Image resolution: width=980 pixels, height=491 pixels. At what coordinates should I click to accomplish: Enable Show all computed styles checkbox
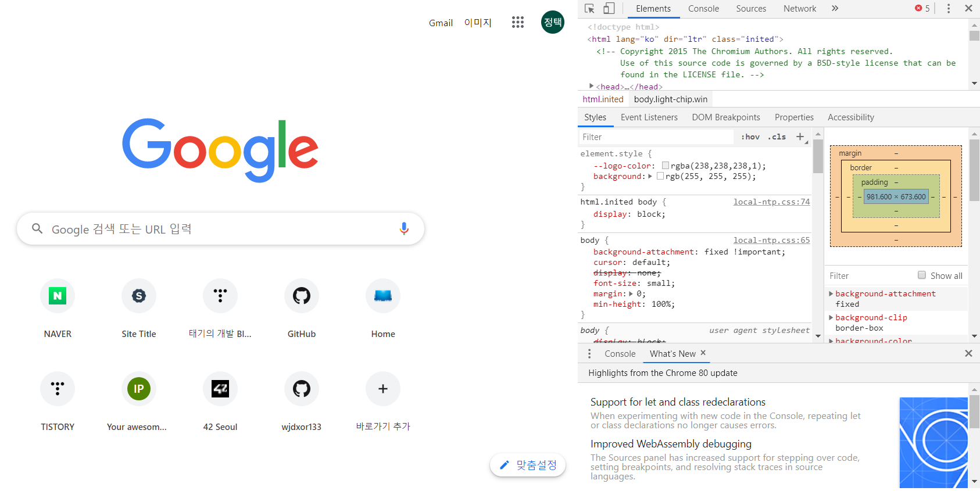tap(922, 275)
